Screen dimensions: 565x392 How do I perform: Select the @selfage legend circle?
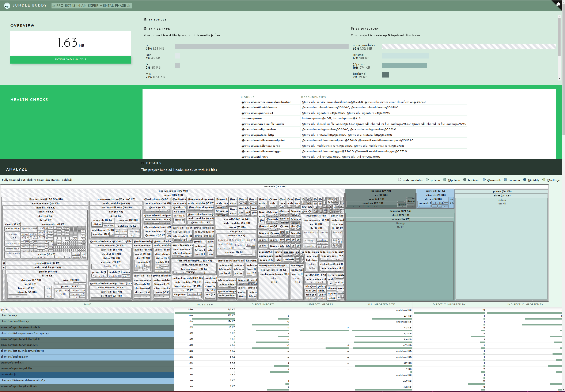click(544, 180)
